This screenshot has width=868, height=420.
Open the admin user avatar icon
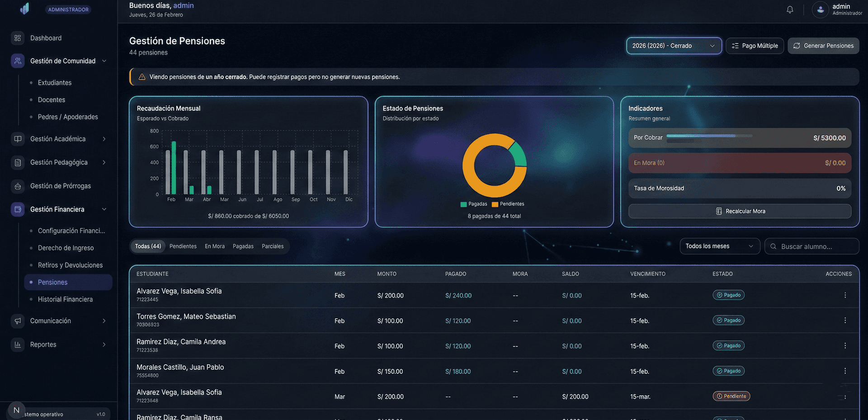point(820,9)
